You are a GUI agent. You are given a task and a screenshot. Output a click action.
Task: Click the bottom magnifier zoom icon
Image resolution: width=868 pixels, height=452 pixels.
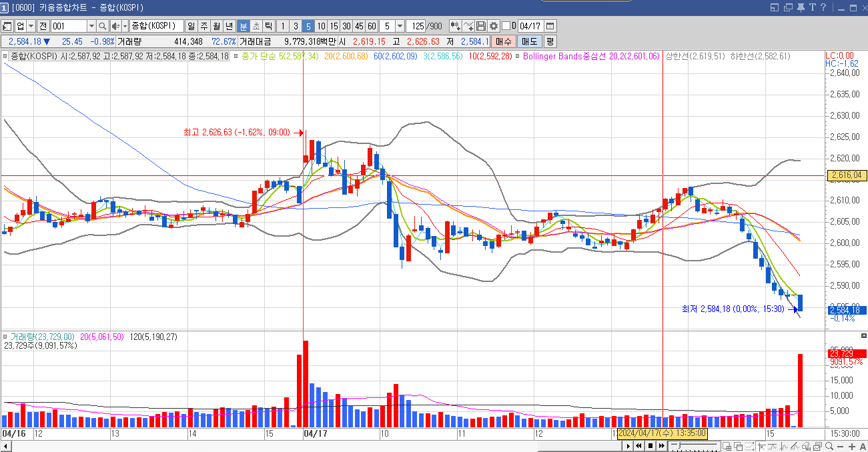pyautogui.click(x=829, y=446)
